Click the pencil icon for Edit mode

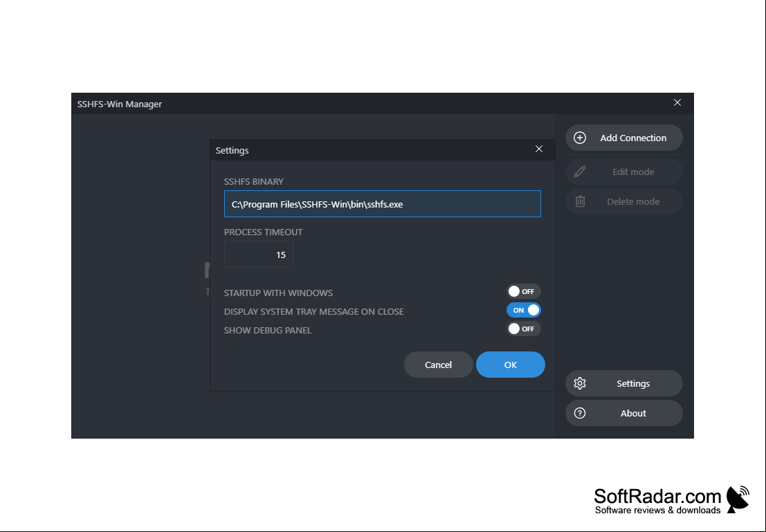(x=580, y=172)
